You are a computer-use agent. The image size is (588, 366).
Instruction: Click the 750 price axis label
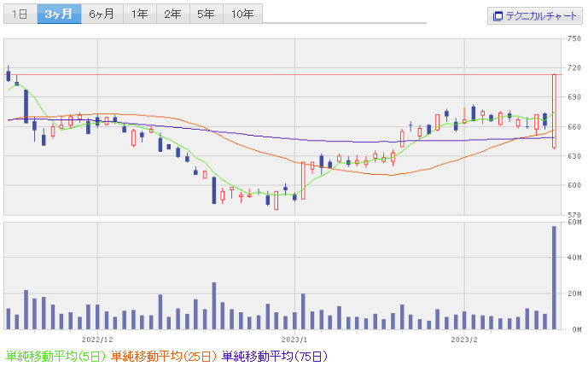[573, 39]
